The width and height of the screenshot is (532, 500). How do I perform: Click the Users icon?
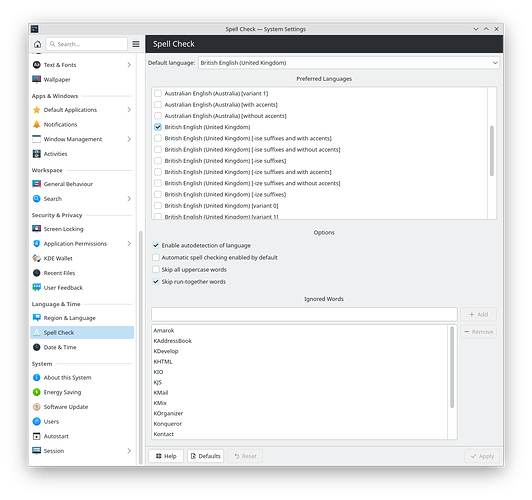tap(37, 421)
